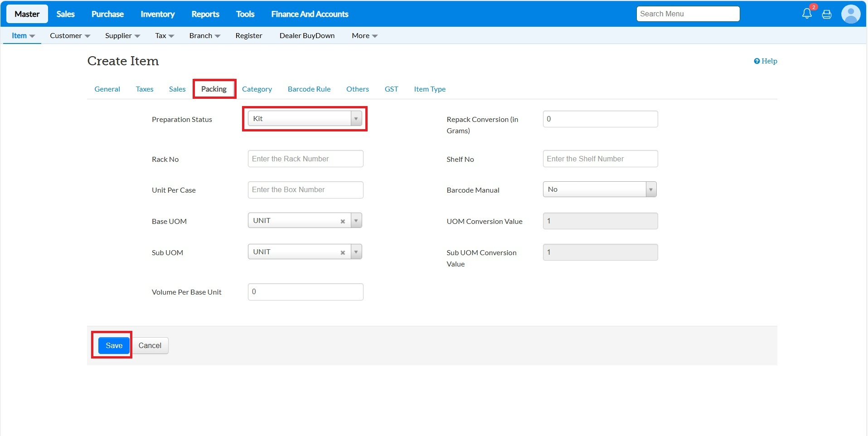Open the notifications bell icon
The image size is (868, 436).
click(x=807, y=14)
